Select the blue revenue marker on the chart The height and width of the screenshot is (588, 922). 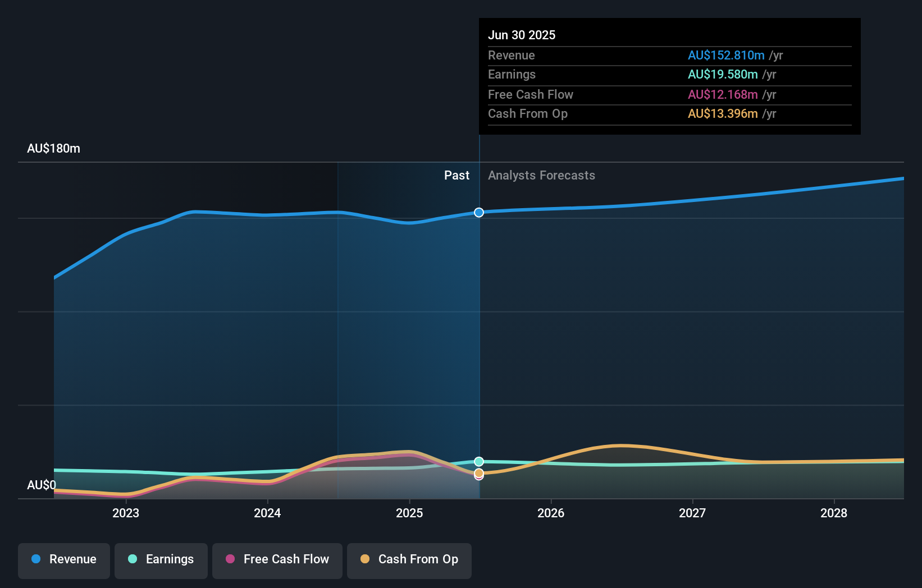click(478, 213)
